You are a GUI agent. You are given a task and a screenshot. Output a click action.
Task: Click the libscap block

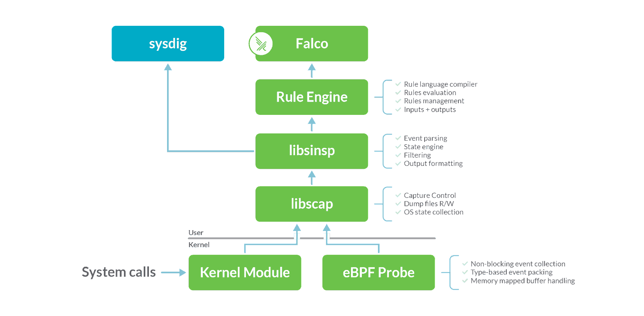(x=312, y=204)
